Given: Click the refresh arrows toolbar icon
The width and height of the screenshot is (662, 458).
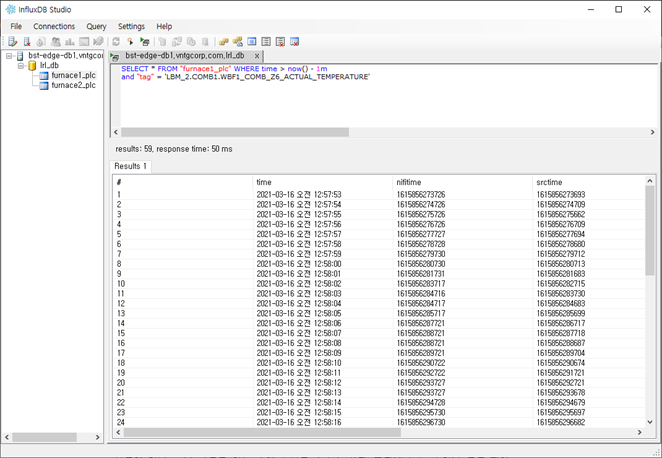Looking at the screenshot, I should tap(116, 41).
